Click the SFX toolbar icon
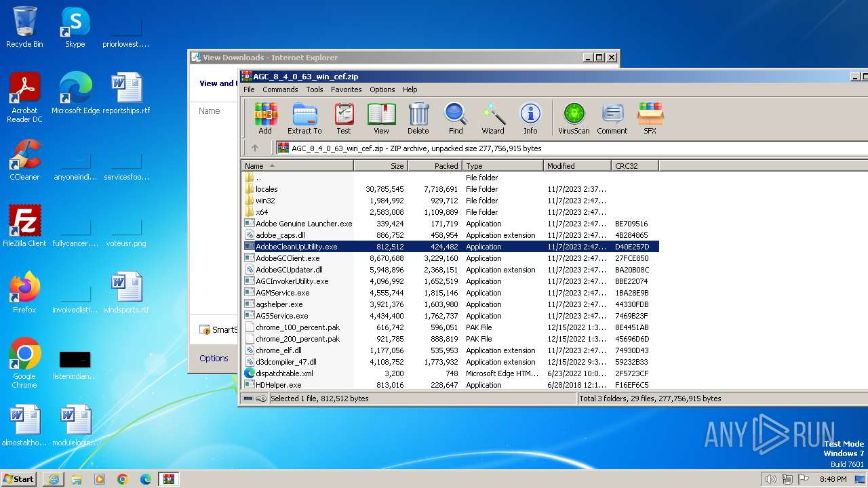 (x=650, y=119)
